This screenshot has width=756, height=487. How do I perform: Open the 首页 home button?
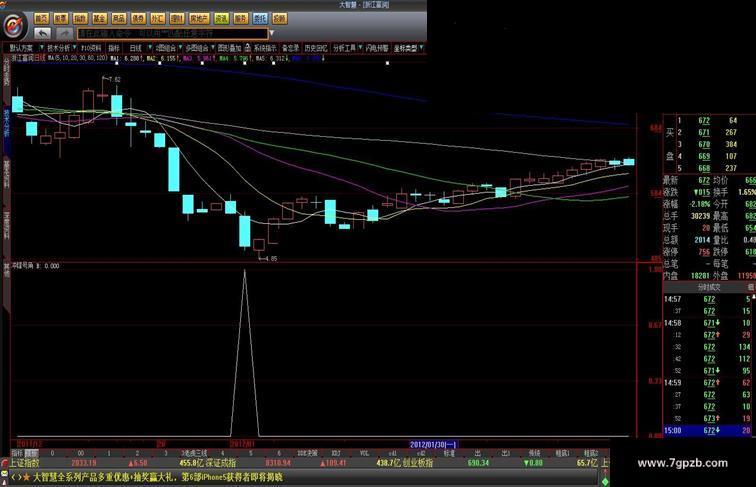(42, 18)
